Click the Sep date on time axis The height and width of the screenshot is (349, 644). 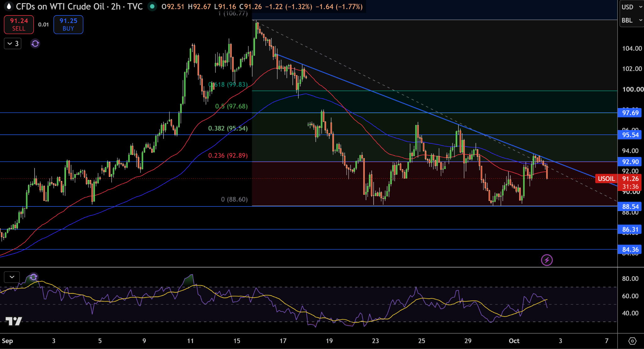pyautogui.click(x=7, y=341)
